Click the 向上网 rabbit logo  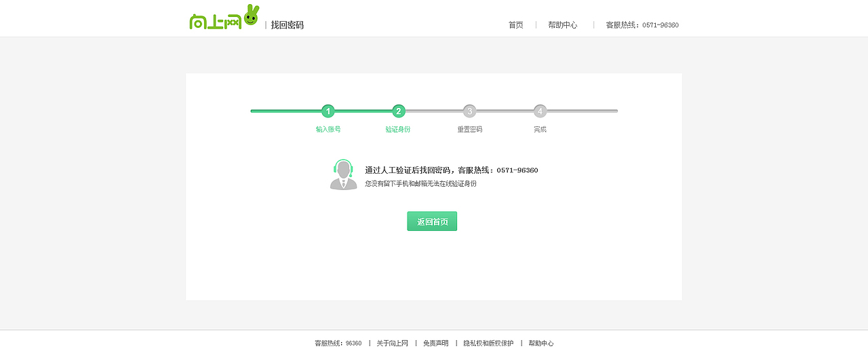coord(224,17)
